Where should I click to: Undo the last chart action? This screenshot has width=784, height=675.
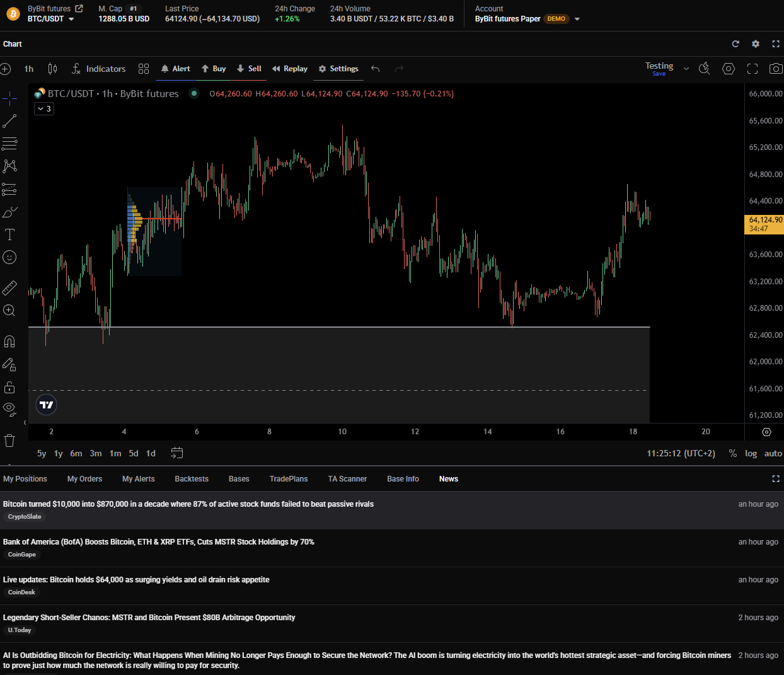(376, 69)
